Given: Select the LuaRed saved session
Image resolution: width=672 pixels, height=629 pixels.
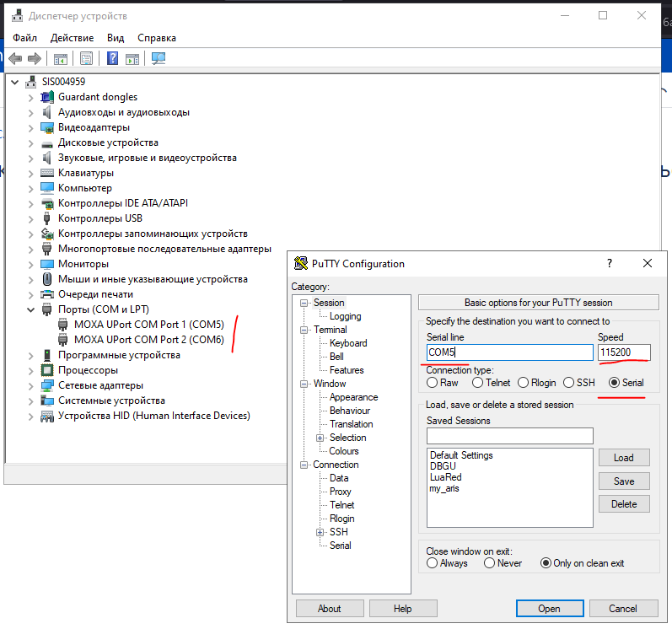Looking at the screenshot, I should 446,477.
